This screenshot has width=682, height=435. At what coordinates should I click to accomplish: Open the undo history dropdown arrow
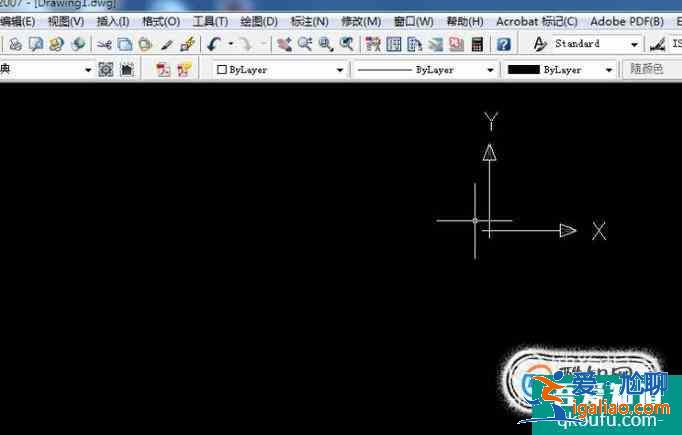[x=230, y=44]
